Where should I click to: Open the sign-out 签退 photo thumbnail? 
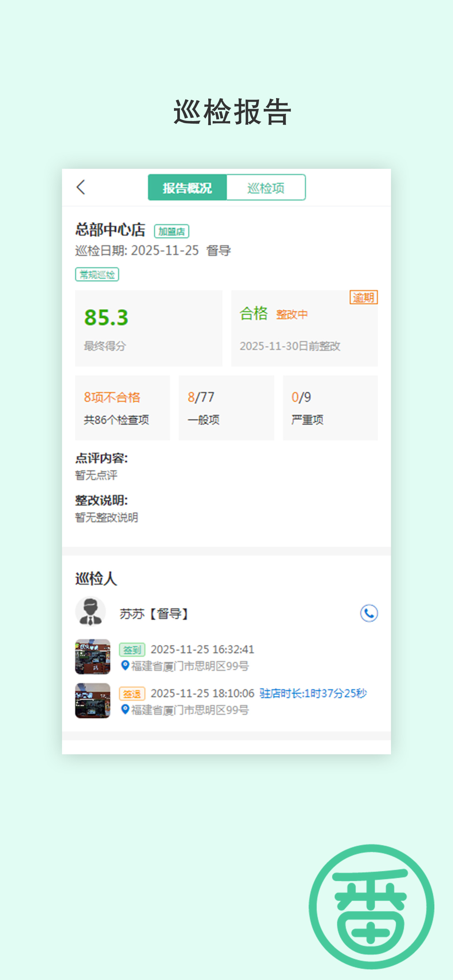[93, 700]
